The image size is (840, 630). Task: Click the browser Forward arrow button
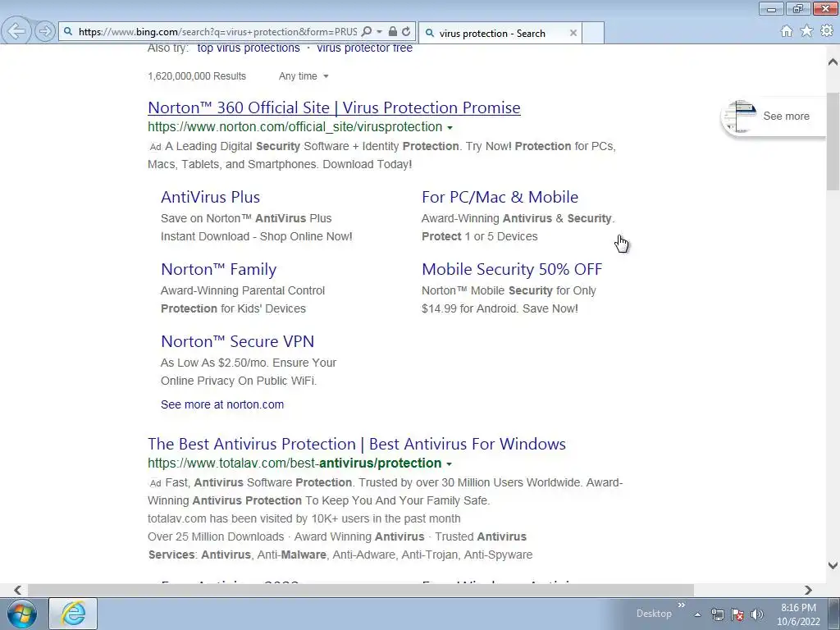[45, 32]
